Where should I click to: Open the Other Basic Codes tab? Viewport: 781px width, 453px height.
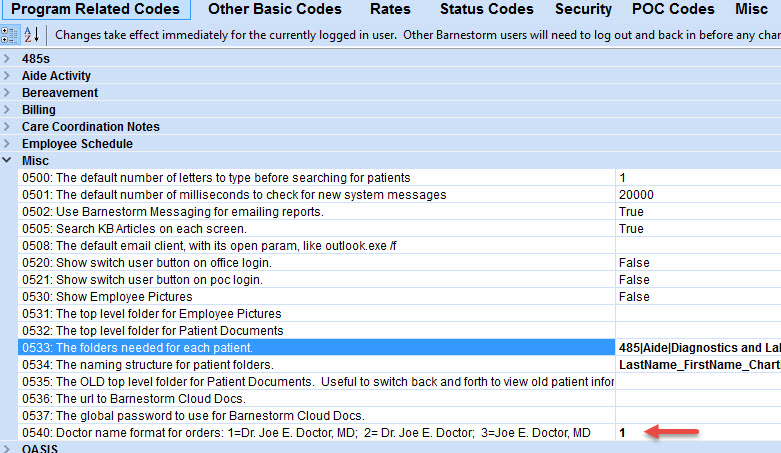[275, 9]
